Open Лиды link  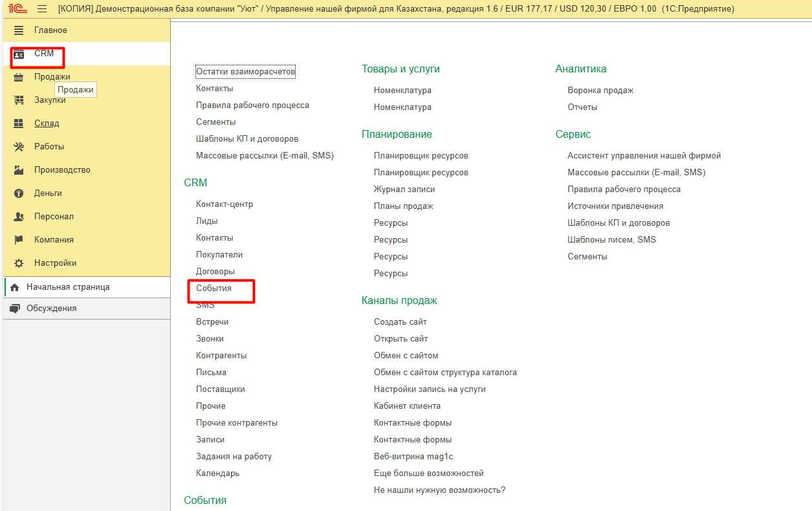click(x=207, y=221)
